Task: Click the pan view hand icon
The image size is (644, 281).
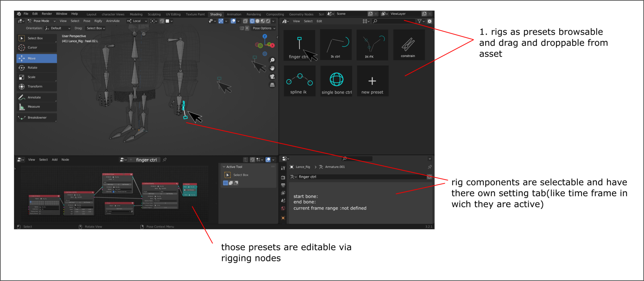Action: coord(272,68)
